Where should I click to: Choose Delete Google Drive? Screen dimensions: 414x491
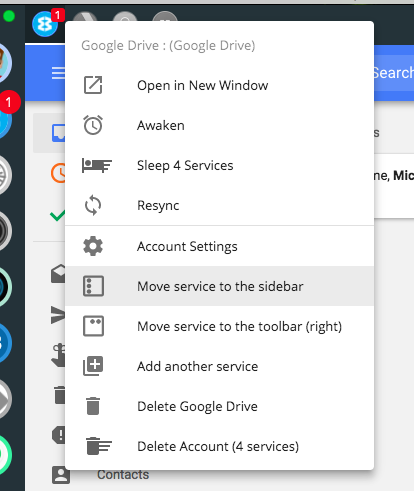click(x=219, y=406)
